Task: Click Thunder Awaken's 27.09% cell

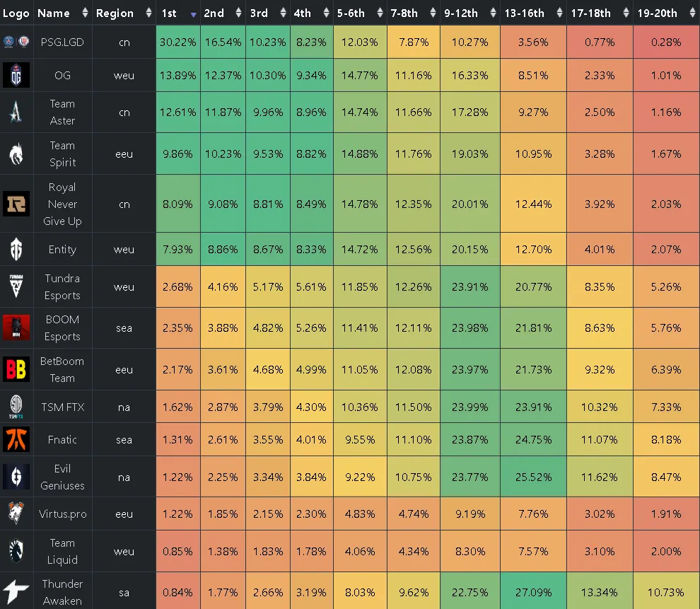Action: click(533, 592)
